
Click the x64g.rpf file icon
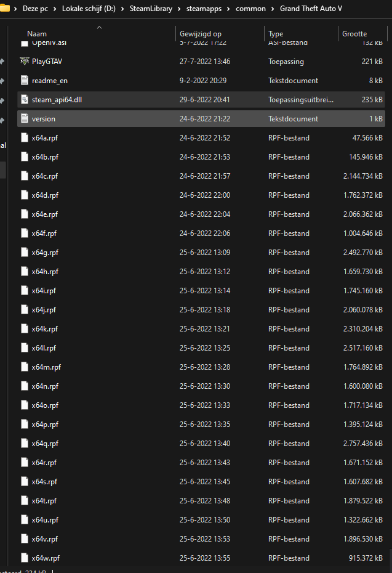tap(25, 252)
